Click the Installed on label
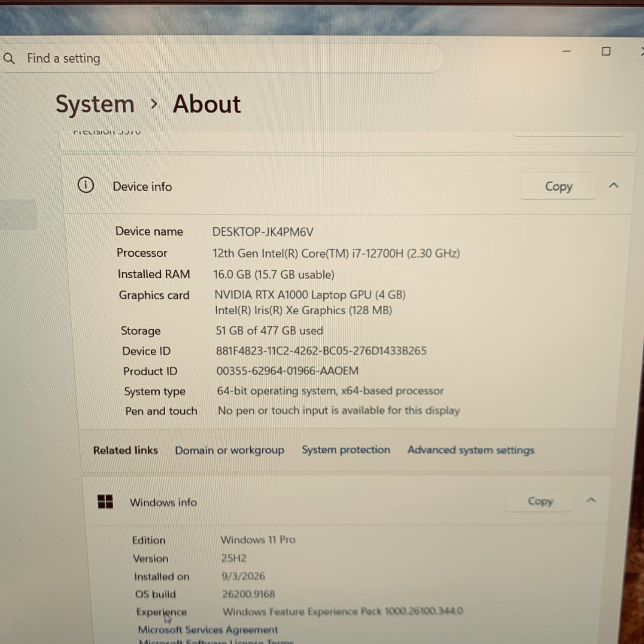Viewport: 644px width, 644px height. [x=161, y=577]
